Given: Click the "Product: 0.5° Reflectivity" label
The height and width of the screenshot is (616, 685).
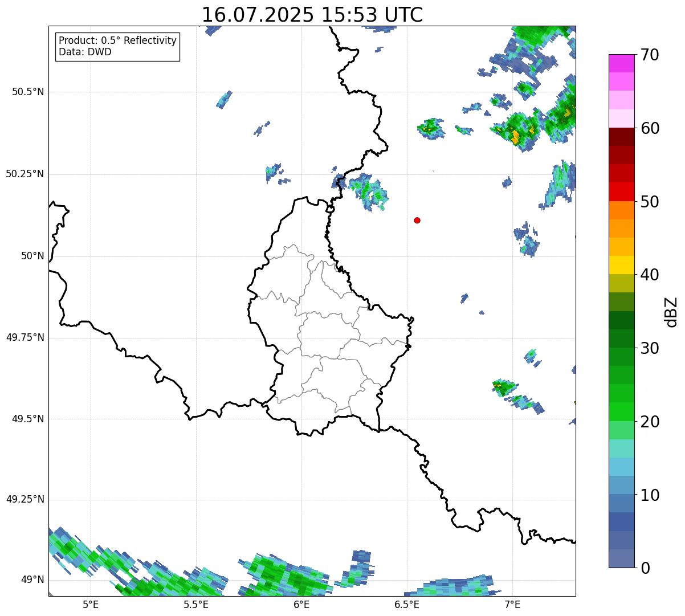Looking at the screenshot, I should tap(117, 41).
